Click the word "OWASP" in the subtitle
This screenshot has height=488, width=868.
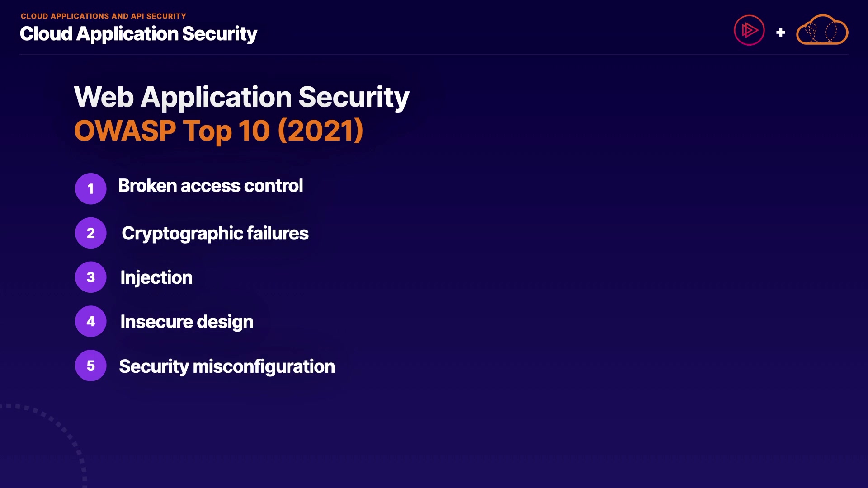pos(125,131)
